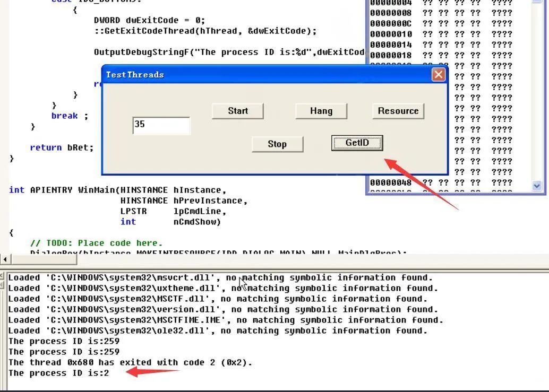Click the TODO comment line
This screenshot has width=549, height=392.
[x=96, y=243]
